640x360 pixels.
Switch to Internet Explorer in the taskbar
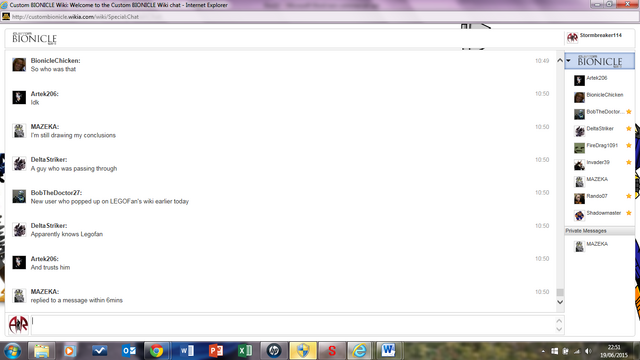[x=359, y=351]
